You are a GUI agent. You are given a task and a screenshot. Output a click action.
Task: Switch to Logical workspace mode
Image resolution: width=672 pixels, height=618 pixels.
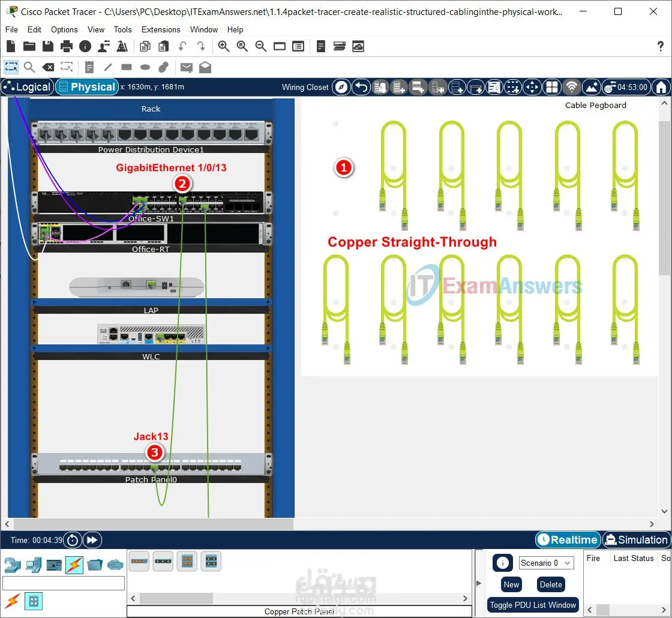28,87
